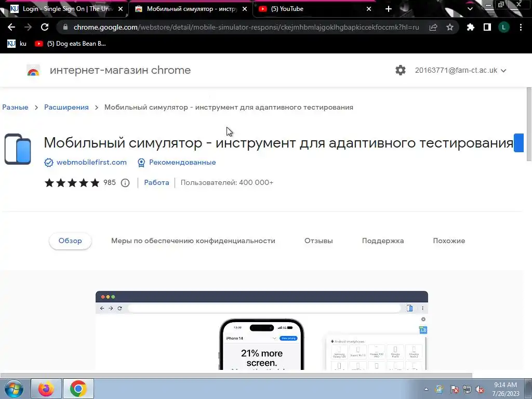532x399 pixels.
Task: Click the Mobile simulator extension icon
Action: click(18, 149)
